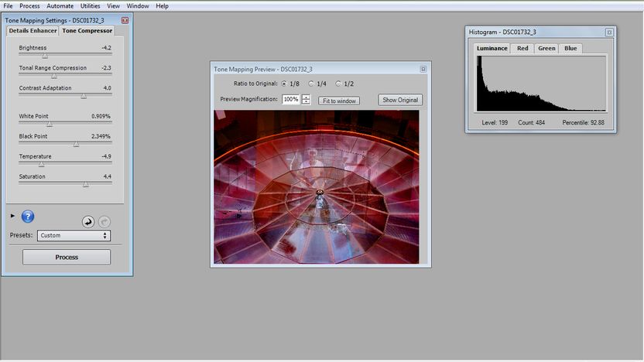Open the Help menu
The height and width of the screenshot is (362, 644).
click(162, 6)
